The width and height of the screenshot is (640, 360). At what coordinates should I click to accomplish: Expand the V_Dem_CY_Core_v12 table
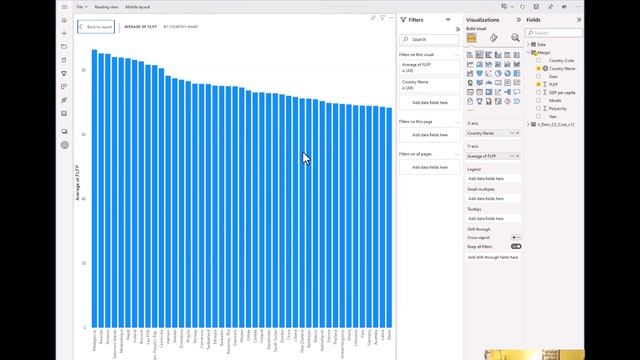tap(528, 124)
